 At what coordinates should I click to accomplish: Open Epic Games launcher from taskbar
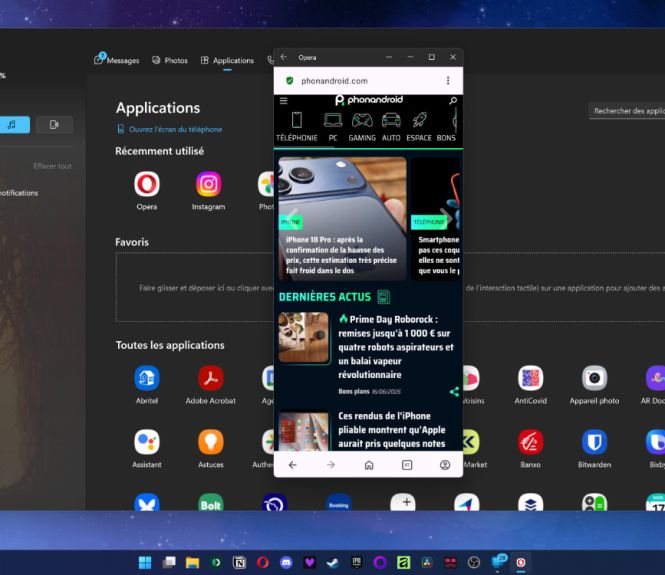click(357, 563)
